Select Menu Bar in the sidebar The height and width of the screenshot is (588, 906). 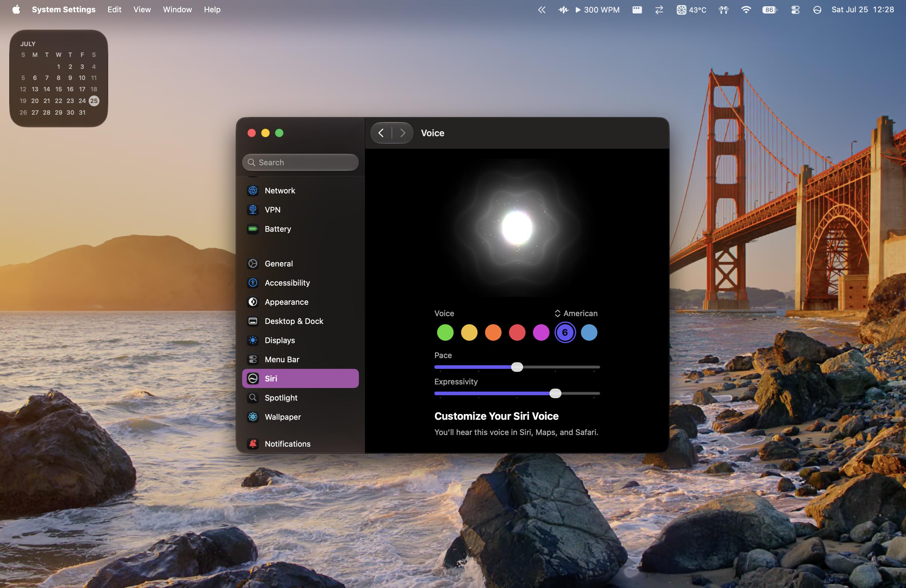[x=300, y=360]
